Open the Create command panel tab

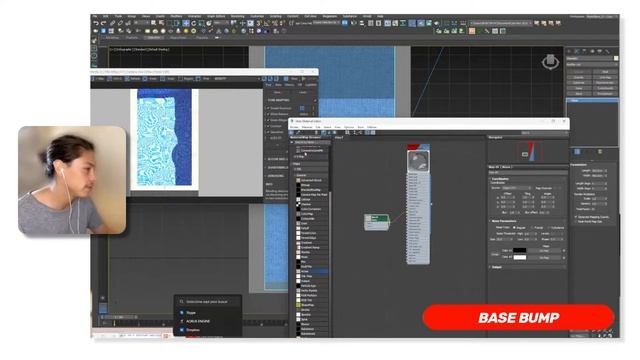569,51
